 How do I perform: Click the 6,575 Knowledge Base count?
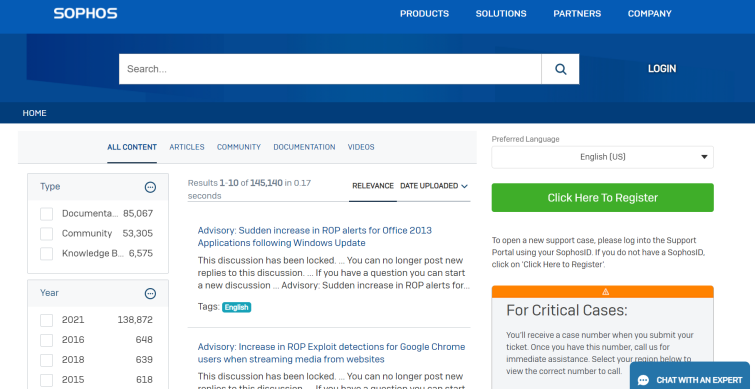pos(141,254)
